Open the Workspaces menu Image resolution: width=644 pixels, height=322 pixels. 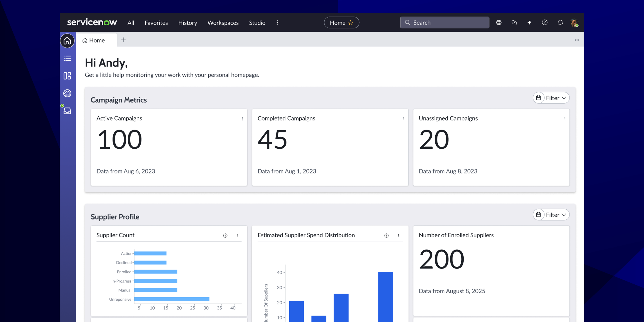click(x=223, y=23)
